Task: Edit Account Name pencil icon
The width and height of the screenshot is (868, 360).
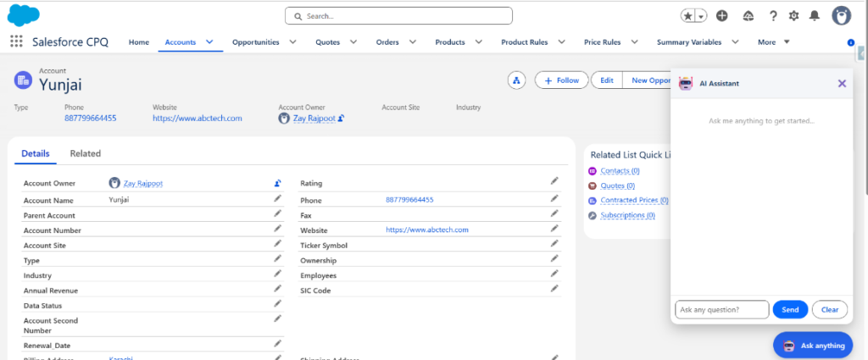Action: click(277, 198)
